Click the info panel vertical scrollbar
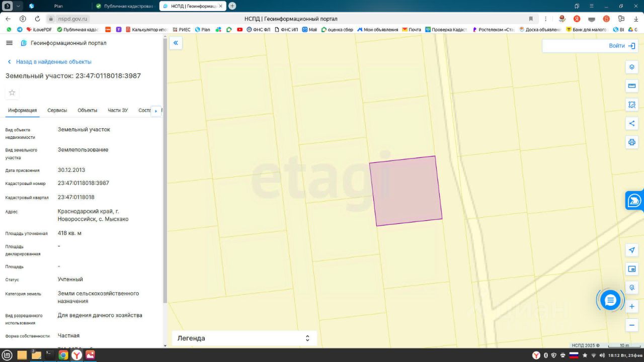The height and width of the screenshot is (362, 644). pyautogui.click(x=165, y=171)
